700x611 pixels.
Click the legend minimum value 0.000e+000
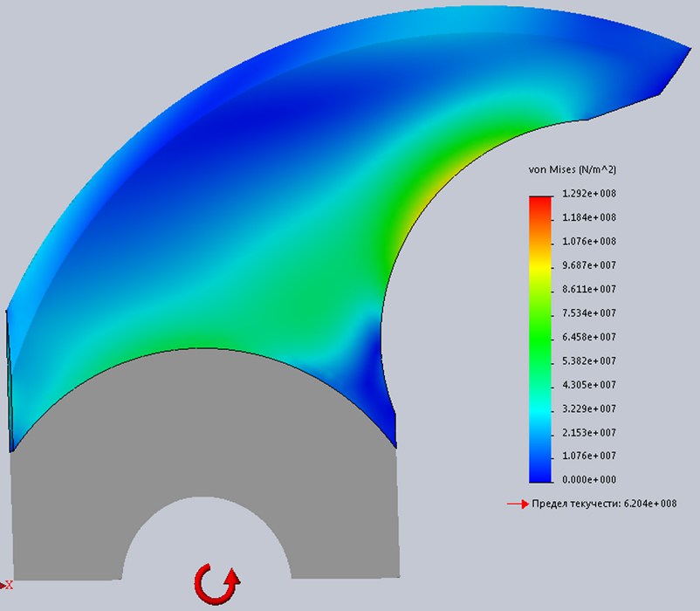coord(589,480)
